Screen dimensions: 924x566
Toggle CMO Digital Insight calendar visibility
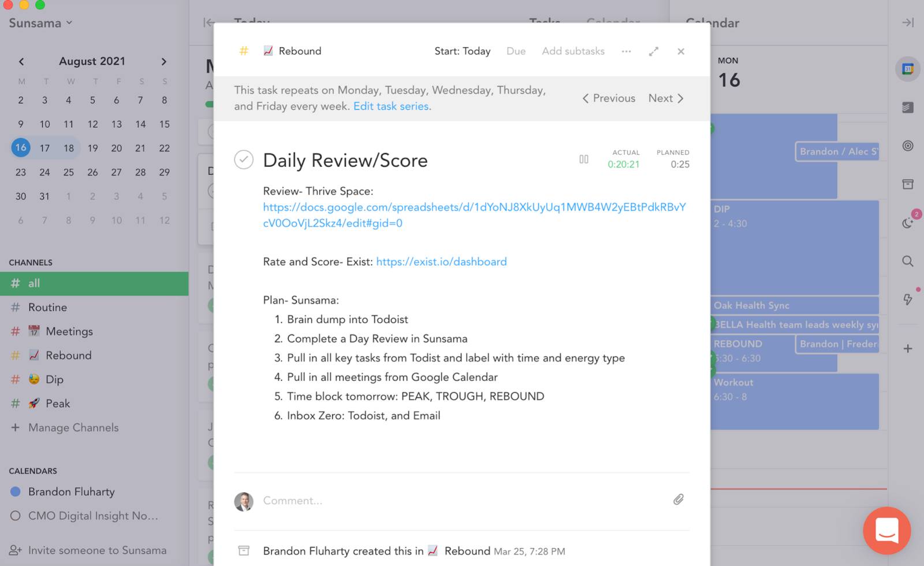point(16,516)
